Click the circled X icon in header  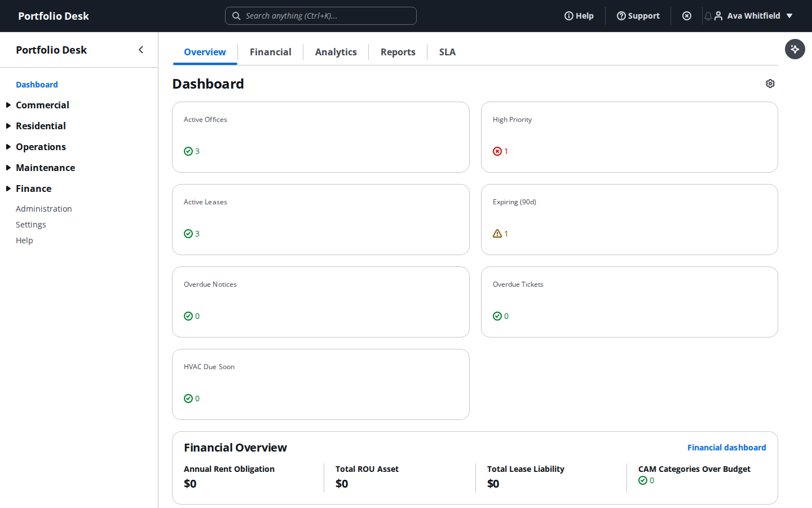687,16
